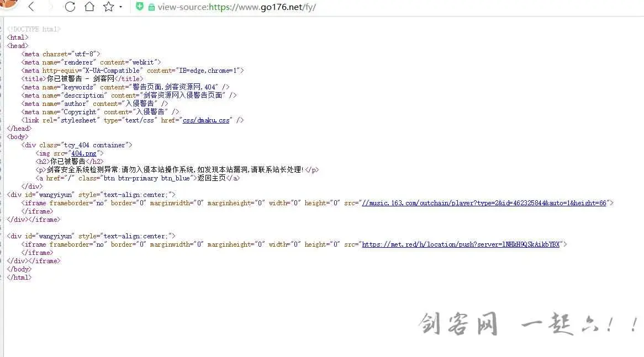Click the meta description line
Screen dimensions: 644x357
129,95
